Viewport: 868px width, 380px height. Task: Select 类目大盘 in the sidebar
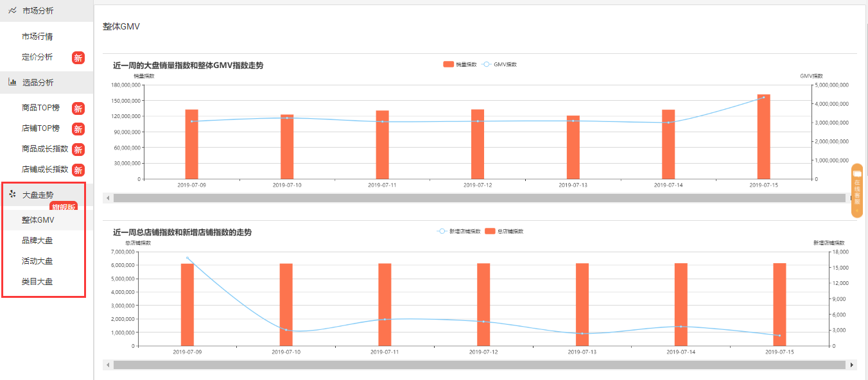(x=37, y=282)
